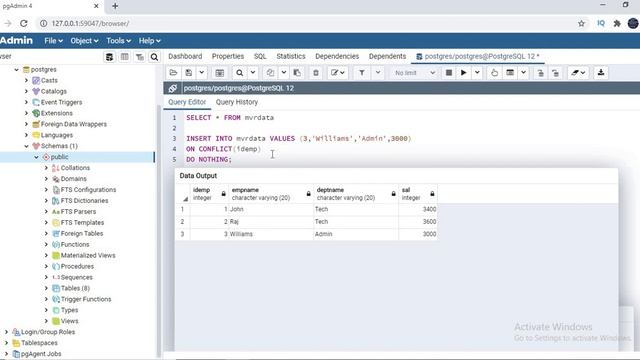The height and width of the screenshot is (360, 640).
Task: Collapse the public schema node
Action: [x=36, y=157]
